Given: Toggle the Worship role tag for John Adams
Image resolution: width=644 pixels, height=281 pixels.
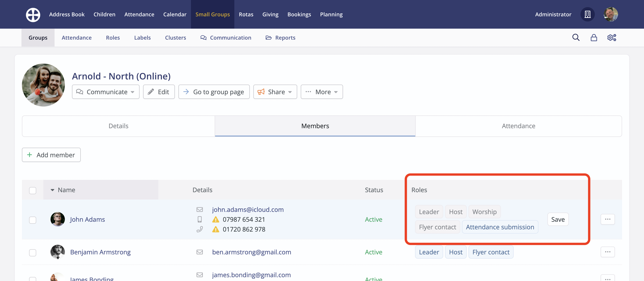Looking at the screenshot, I should [x=484, y=212].
